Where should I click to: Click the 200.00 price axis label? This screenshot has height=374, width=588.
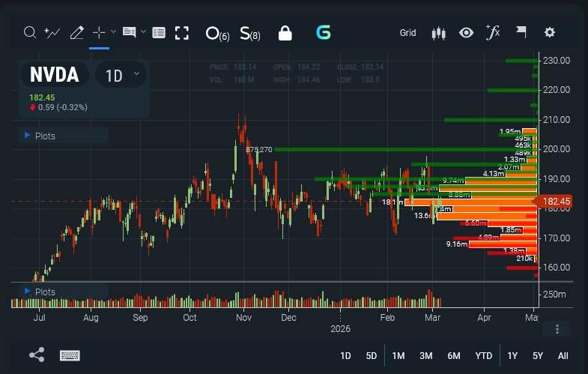pyautogui.click(x=557, y=149)
